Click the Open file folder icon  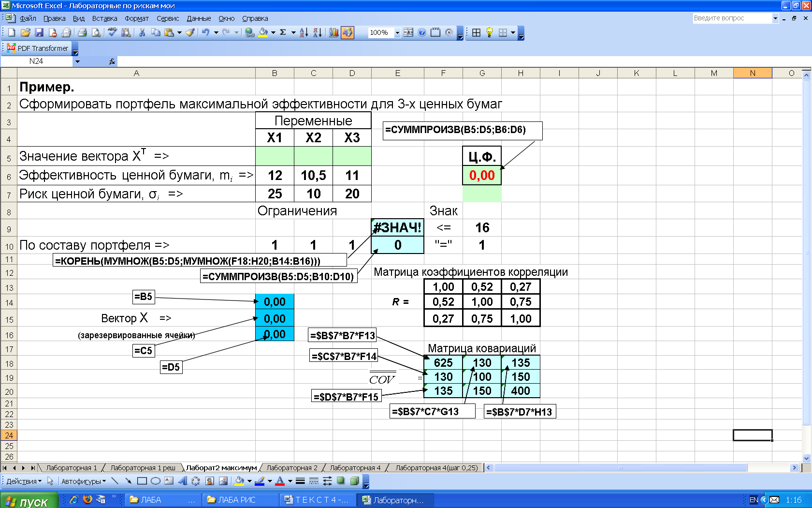coord(26,32)
